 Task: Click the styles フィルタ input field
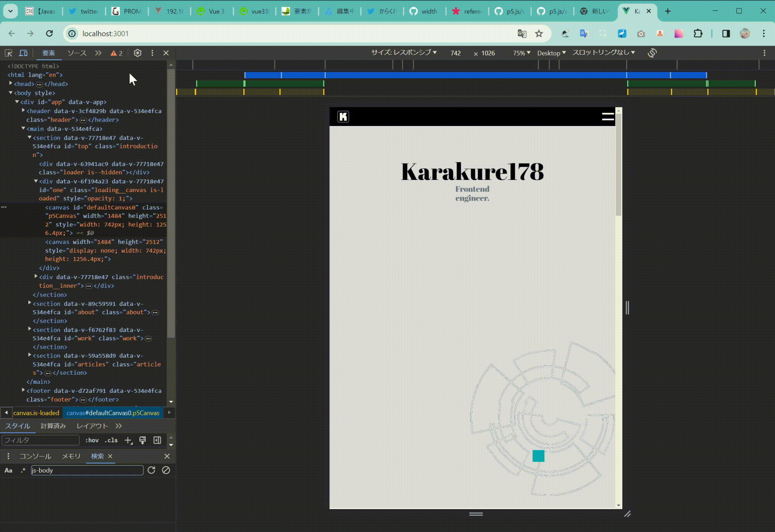(41, 440)
